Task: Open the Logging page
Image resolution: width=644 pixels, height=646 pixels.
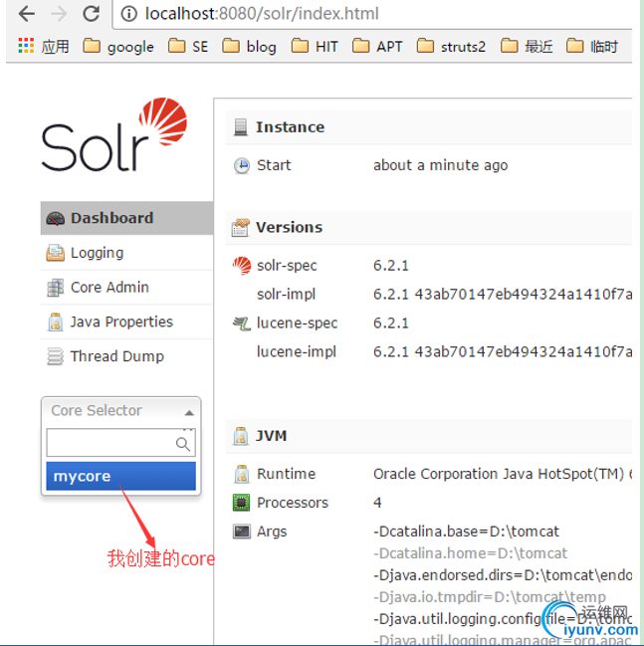Action: [x=126, y=253]
